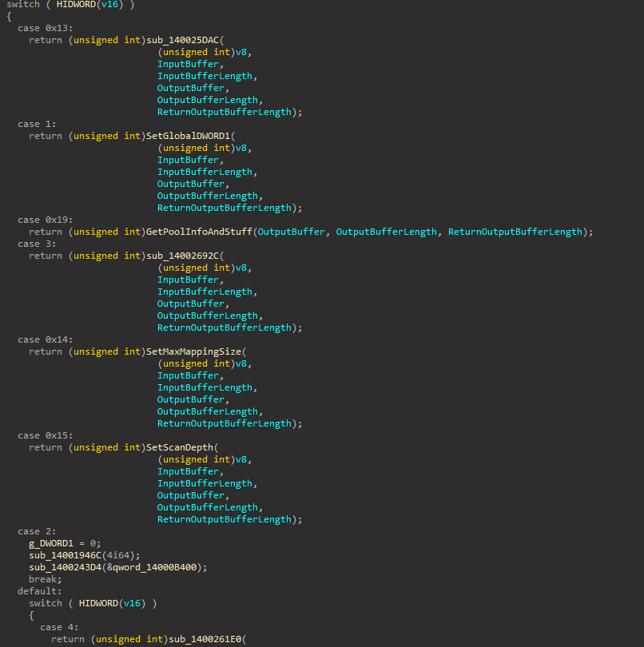Click the case 0x14 label

45,339
